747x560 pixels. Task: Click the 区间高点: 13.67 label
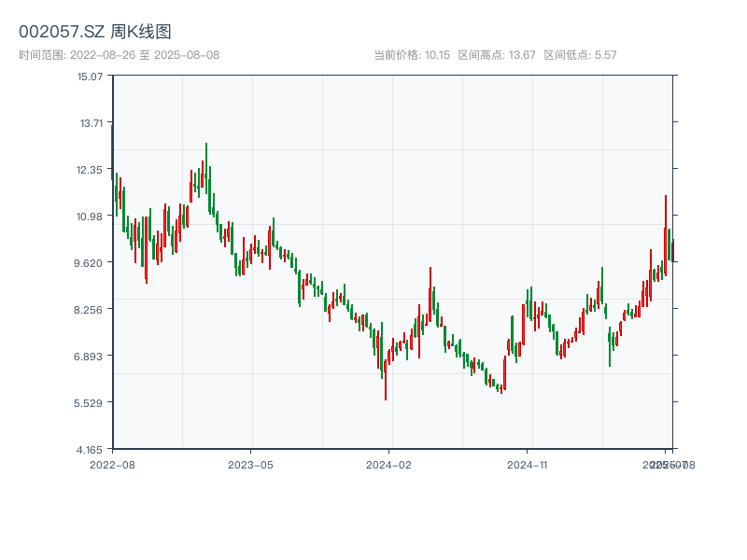(497, 55)
